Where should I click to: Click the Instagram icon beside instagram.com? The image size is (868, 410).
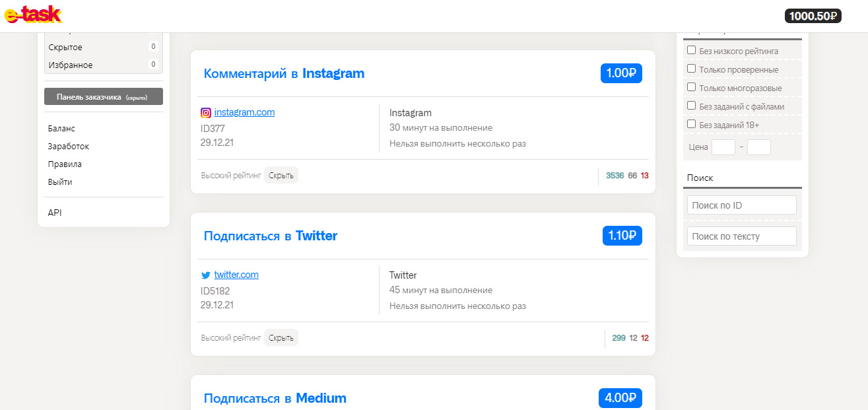click(x=206, y=113)
